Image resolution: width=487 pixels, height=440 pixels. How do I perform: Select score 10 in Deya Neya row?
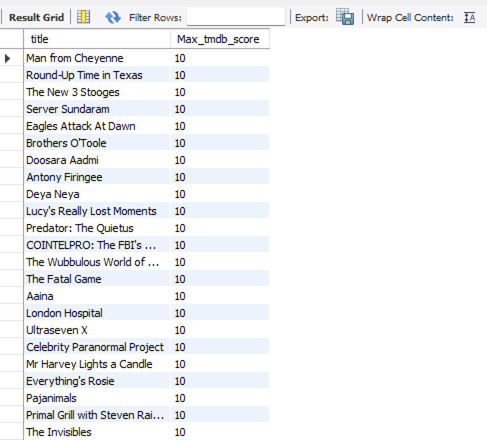(x=220, y=194)
